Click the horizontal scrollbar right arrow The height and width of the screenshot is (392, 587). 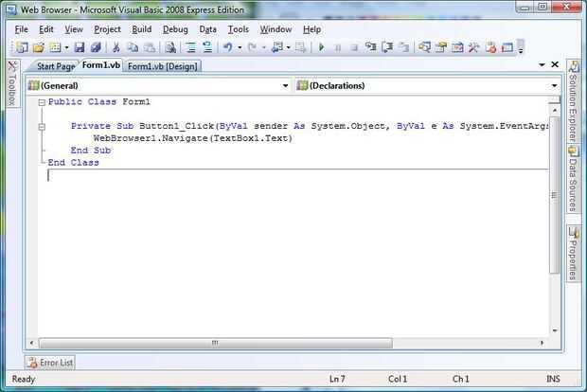tap(542, 343)
